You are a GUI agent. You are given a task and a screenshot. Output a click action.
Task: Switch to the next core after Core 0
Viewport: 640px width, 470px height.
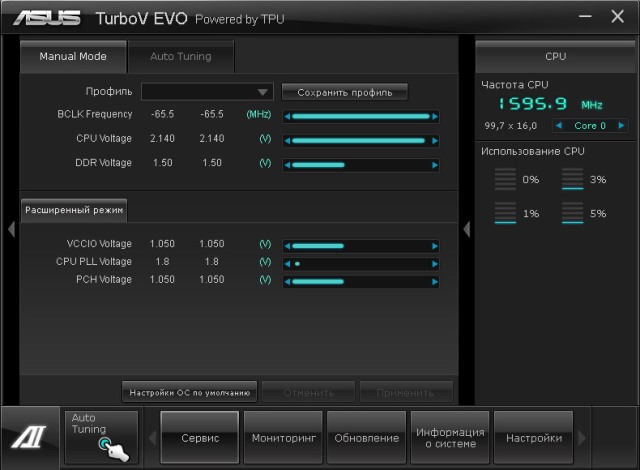coord(621,125)
